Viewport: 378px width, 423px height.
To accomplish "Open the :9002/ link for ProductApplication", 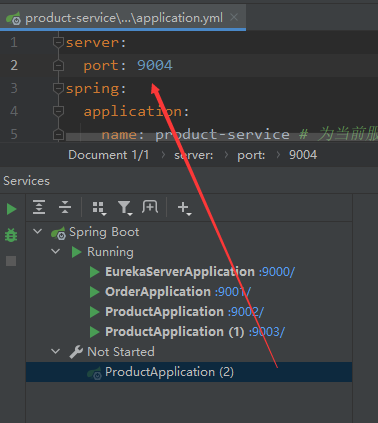I will (x=246, y=312).
